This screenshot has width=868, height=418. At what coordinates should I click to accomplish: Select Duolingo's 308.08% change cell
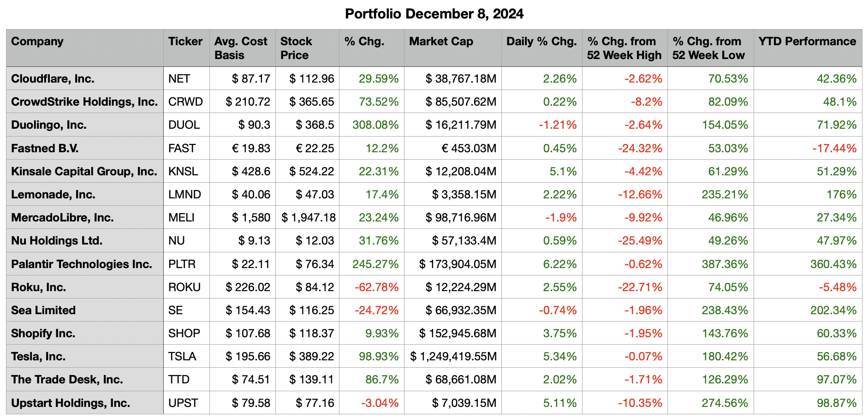(375, 125)
